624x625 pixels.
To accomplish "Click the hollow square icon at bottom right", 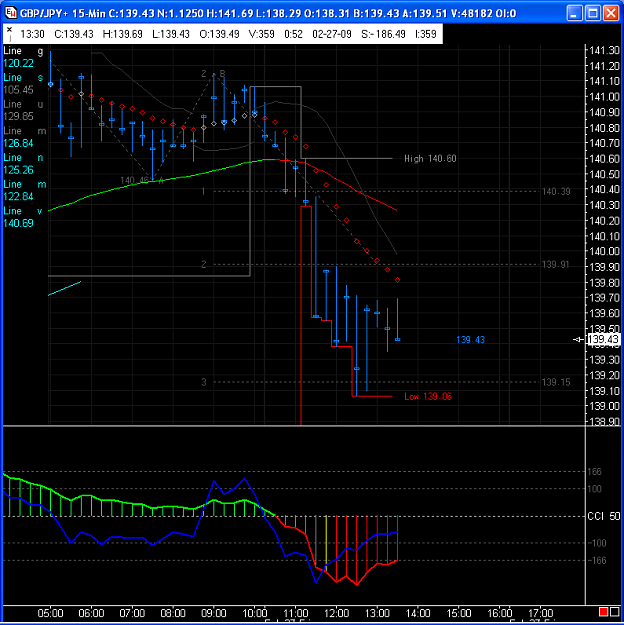I will 614,612.
